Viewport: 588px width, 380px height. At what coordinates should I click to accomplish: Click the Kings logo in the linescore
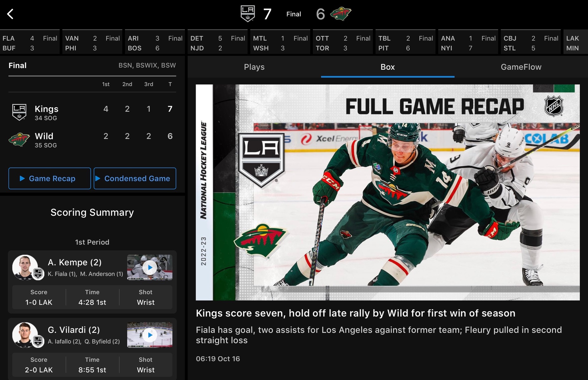point(19,112)
